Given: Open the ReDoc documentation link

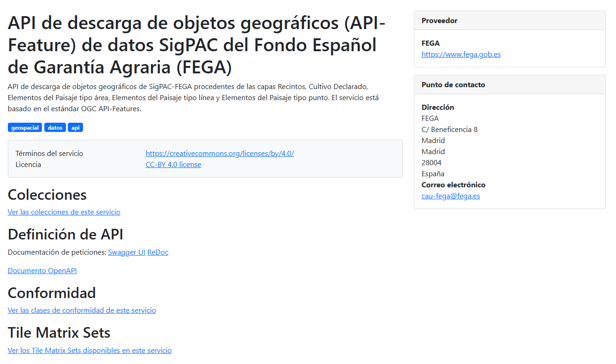Looking at the screenshot, I should (x=158, y=252).
